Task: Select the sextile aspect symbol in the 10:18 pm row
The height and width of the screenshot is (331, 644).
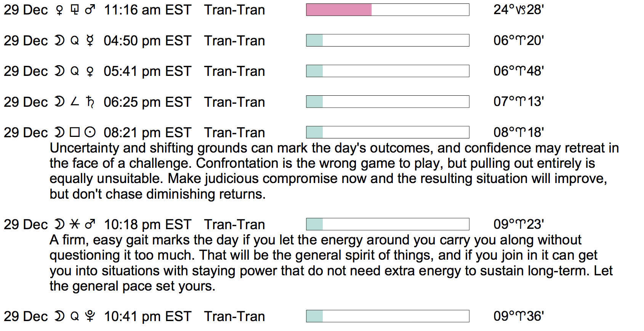Action: [x=75, y=224]
